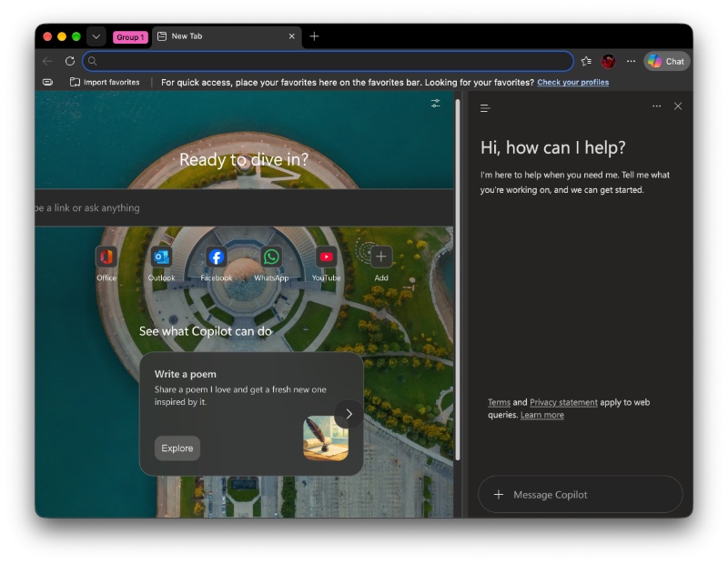This screenshot has height=564, width=728.
Task: Open Check your profiles link
Action: click(573, 82)
